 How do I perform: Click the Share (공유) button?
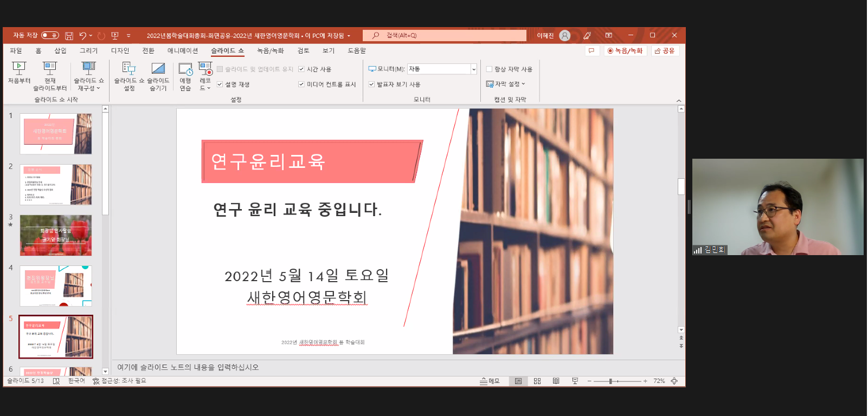click(665, 51)
